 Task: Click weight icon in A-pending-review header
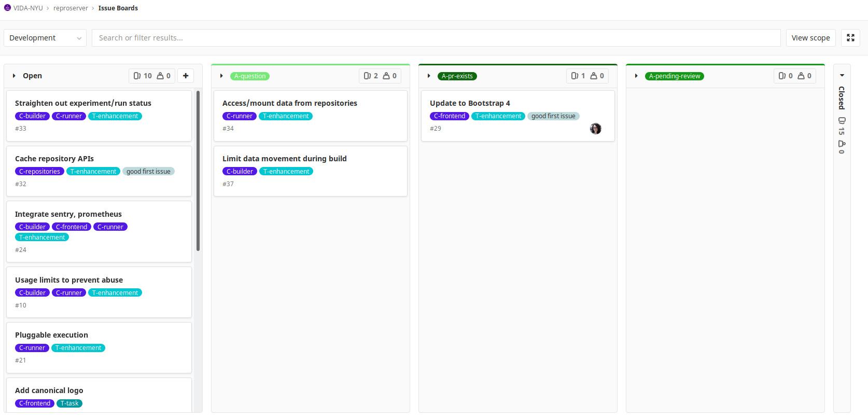tap(801, 76)
